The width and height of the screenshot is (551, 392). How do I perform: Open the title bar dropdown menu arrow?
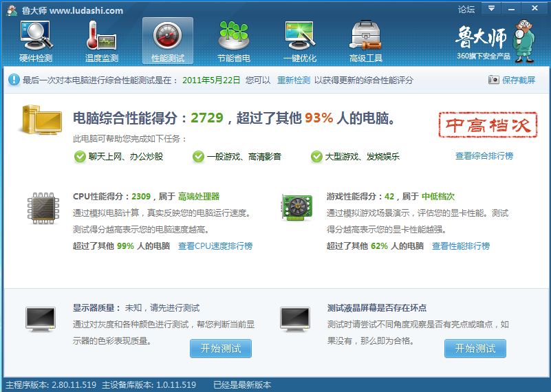491,8
